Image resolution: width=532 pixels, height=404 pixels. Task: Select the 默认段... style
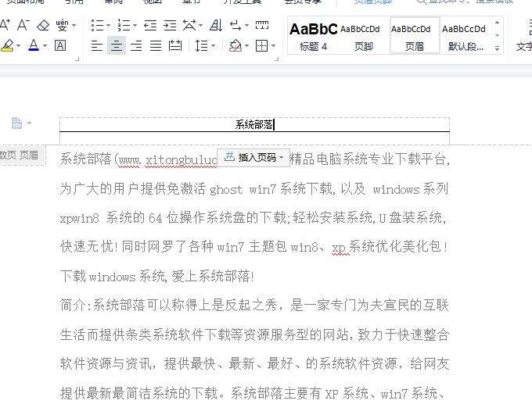465,36
